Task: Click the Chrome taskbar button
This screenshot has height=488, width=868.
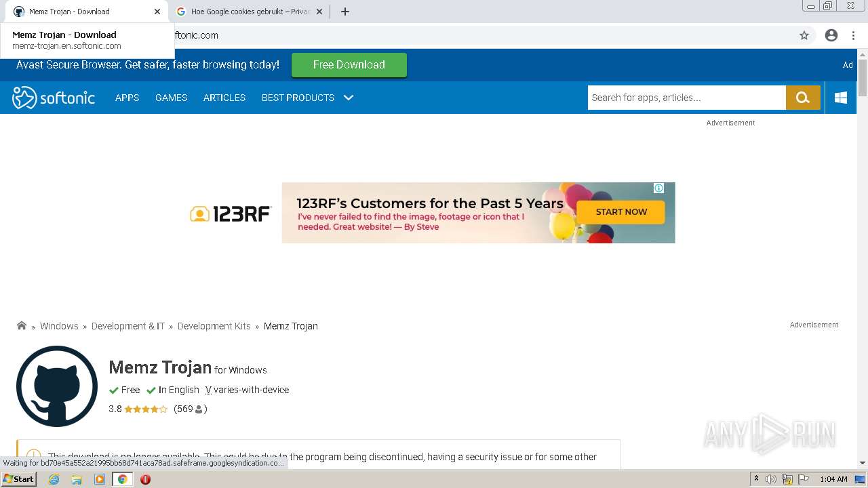Action: pyautogui.click(x=122, y=479)
